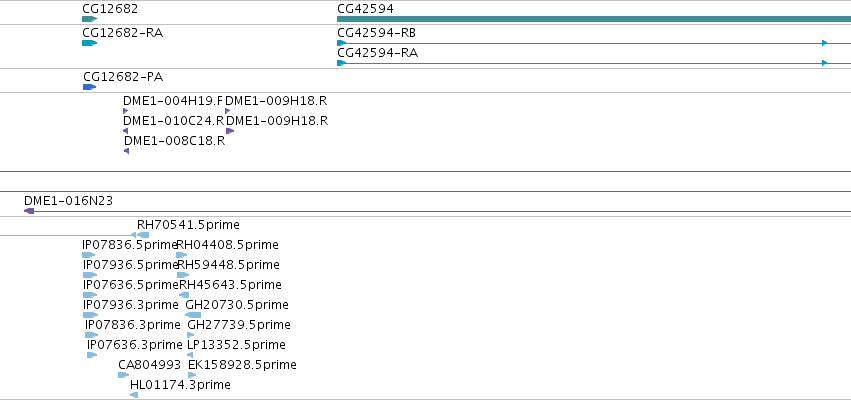Image resolution: width=851 pixels, height=400 pixels.
Task: Select the DME1-016N23 clone arrowhead
Action: pos(29,211)
